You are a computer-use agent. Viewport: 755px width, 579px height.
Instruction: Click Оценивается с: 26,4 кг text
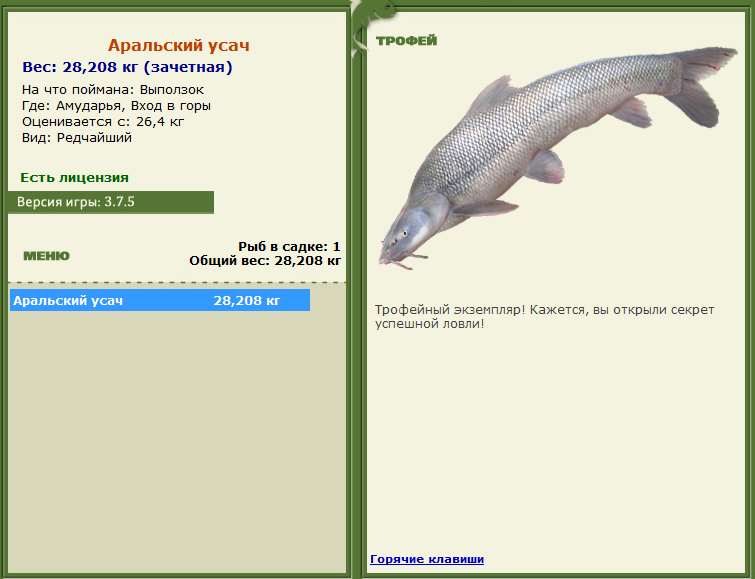click(103, 121)
